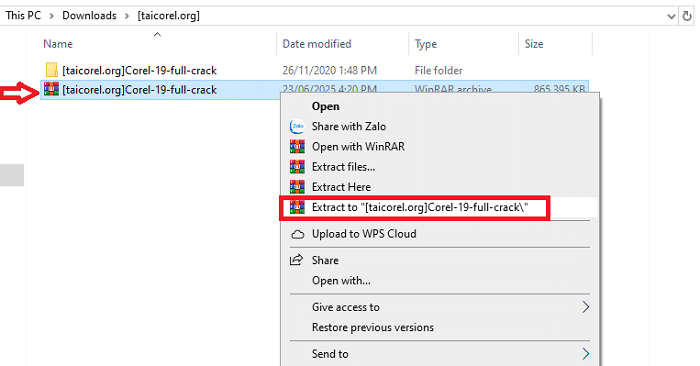Select Restore previous versions
Viewport: 700px width, 366px height.
pyautogui.click(x=373, y=328)
